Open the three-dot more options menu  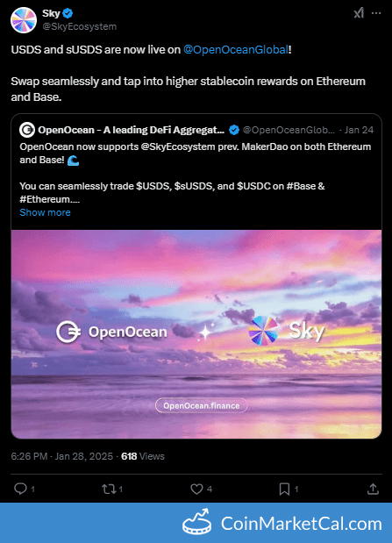(x=376, y=13)
